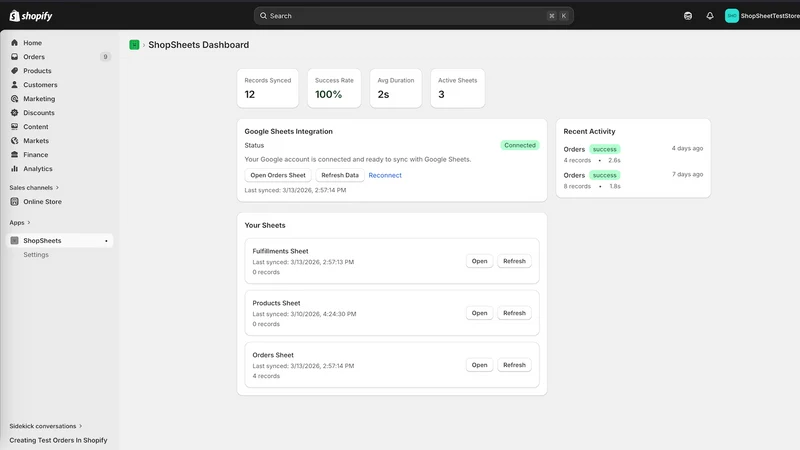Click the Connected status badge
Image resolution: width=800 pixels, height=450 pixels.
520,145
